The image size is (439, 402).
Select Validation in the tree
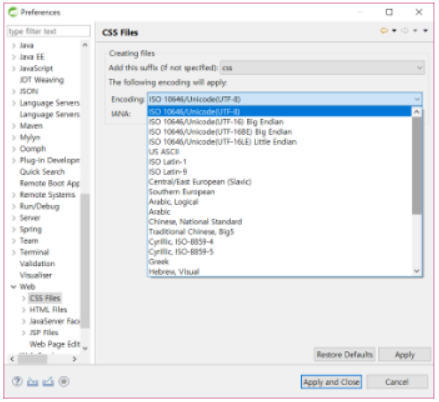[x=37, y=264]
